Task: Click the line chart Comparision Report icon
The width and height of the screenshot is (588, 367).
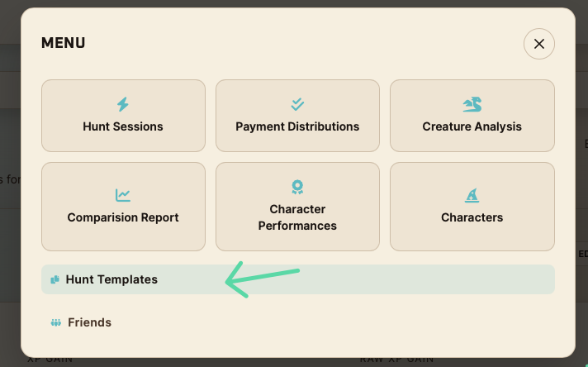Action: coord(123,196)
